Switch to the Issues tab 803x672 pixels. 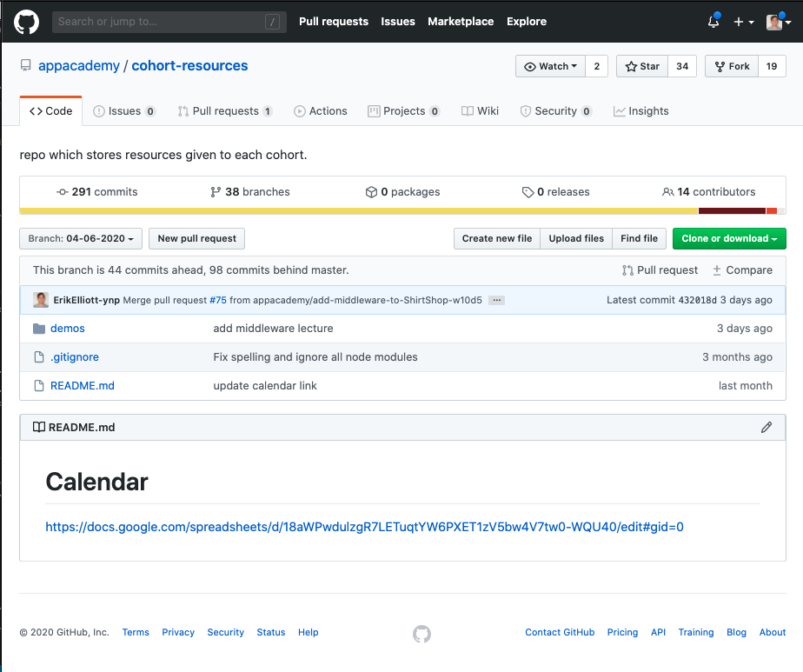124,111
